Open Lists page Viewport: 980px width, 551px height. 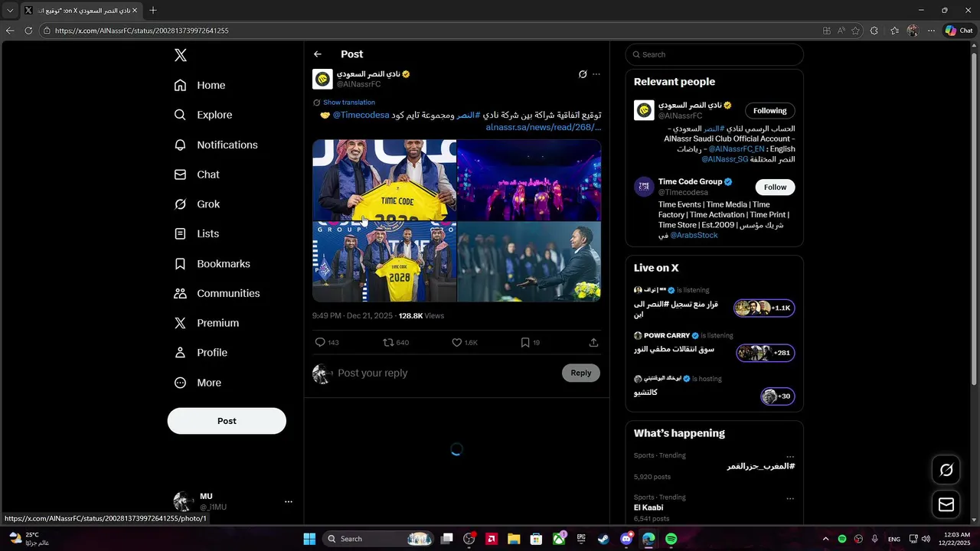197,233
